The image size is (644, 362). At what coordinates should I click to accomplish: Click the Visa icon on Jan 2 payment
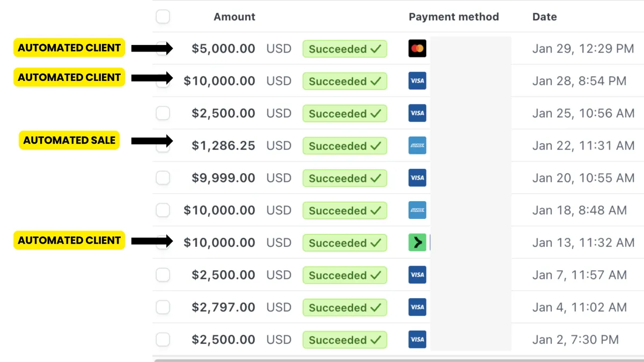(x=417, y=339)
